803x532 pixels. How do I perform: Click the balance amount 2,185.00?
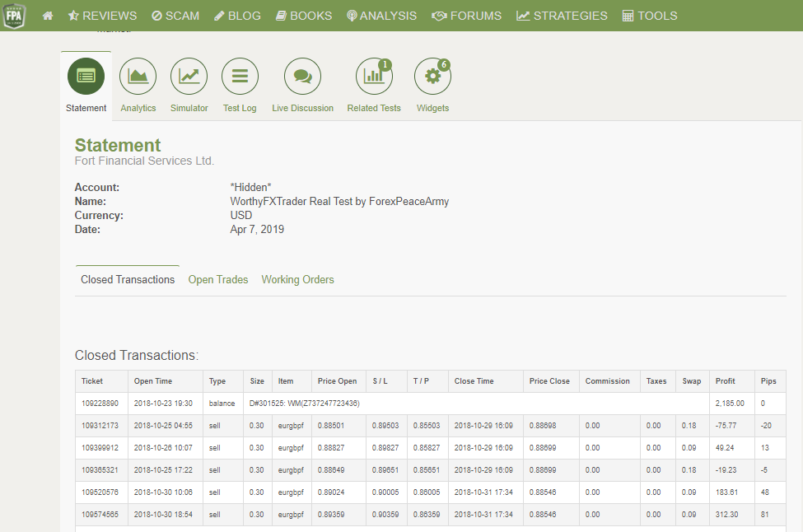coord(730,404)
